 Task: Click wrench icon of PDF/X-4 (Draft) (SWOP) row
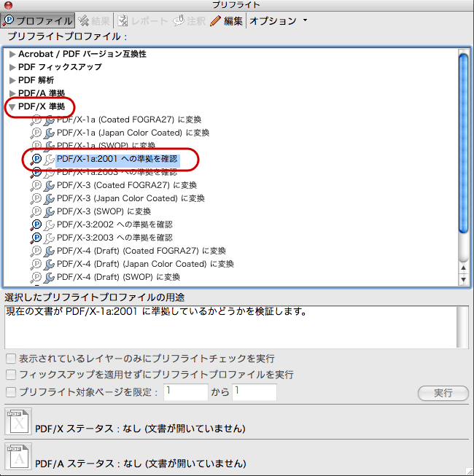point(49,278)
